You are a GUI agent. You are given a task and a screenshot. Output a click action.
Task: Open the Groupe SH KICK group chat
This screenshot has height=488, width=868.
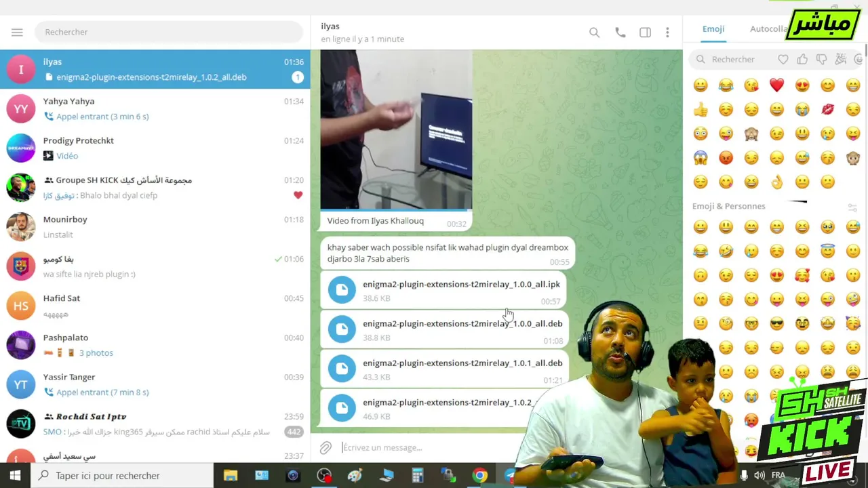tap(155, 187)
